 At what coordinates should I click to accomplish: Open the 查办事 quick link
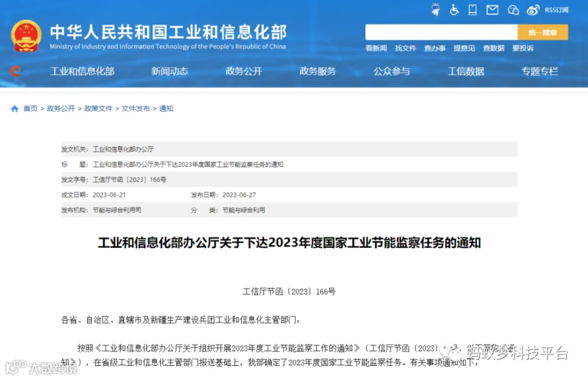click(x=435, y=48)
